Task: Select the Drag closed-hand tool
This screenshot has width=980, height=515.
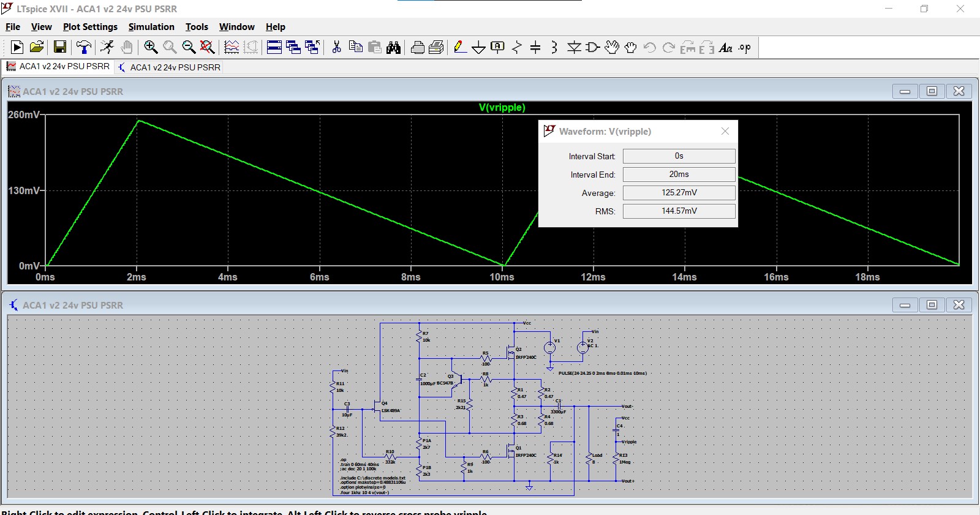Action: tap(631, 47)
